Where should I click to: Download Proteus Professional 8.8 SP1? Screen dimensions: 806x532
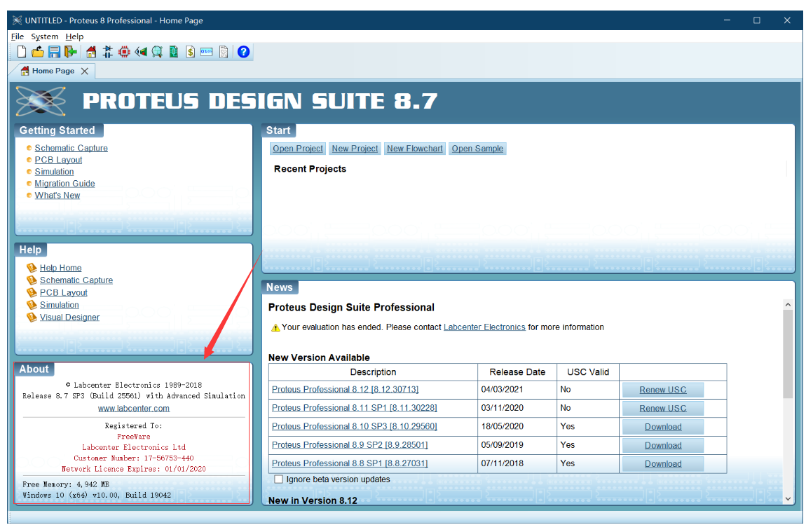[662, 463]
